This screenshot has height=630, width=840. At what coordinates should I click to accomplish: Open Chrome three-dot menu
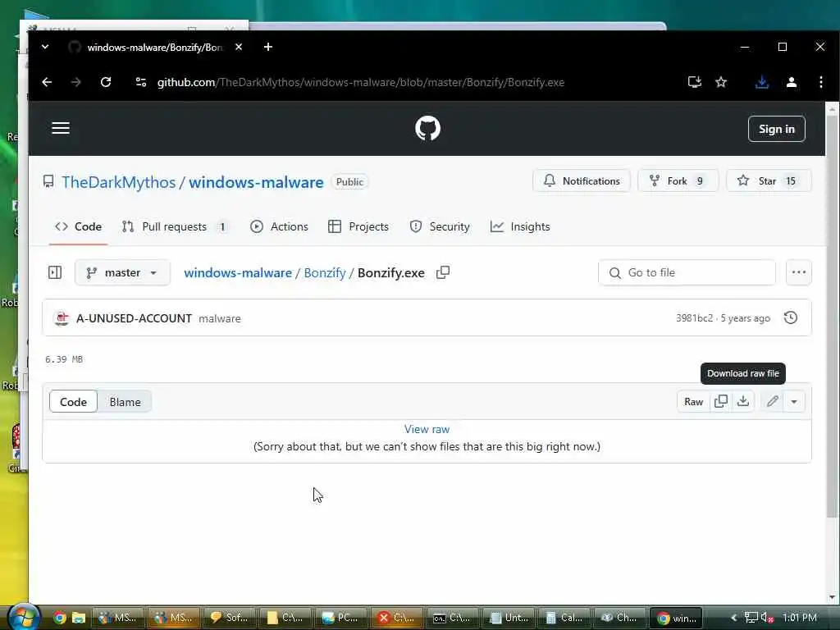pos(820,82)
